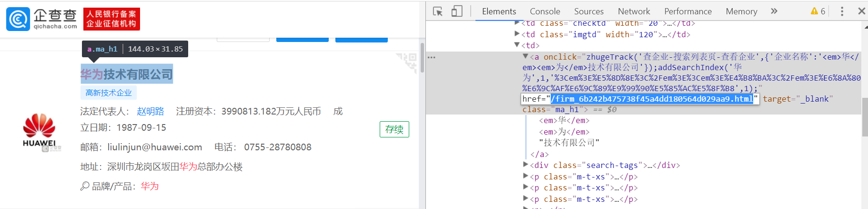The height and width of the screenshot is (209, 868).
Task: Open the warnings count indicator
Action: [818, 11]
